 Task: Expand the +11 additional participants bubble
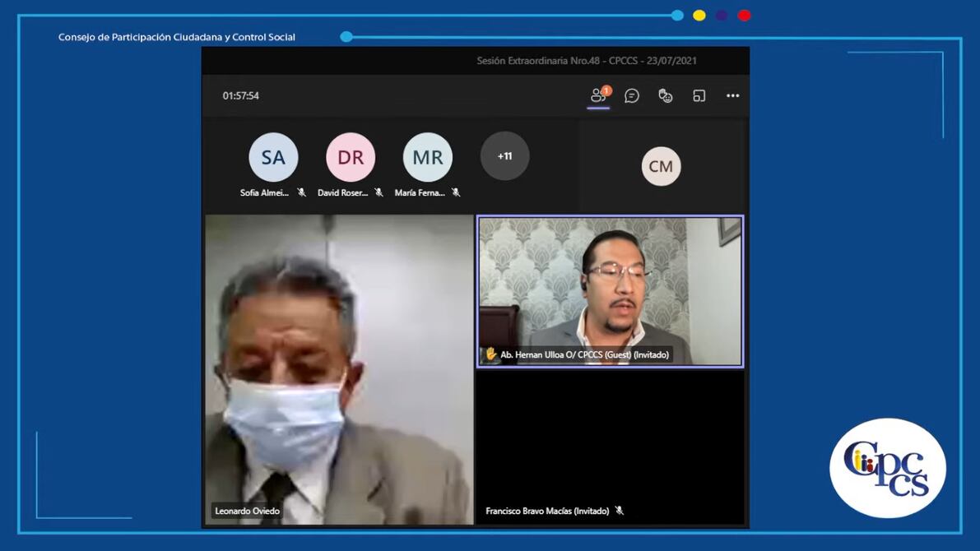pyautogui.click(x=504, y=156)
